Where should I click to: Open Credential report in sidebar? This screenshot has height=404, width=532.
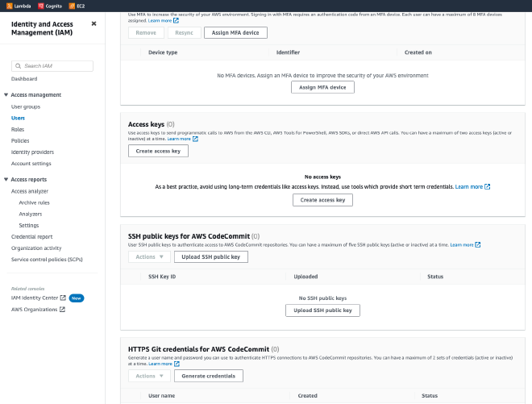click(x=32, y=236)
